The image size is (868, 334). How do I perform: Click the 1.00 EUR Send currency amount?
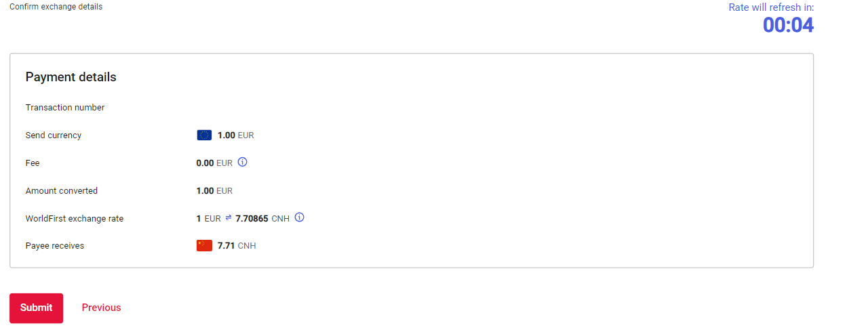[235, 135]
